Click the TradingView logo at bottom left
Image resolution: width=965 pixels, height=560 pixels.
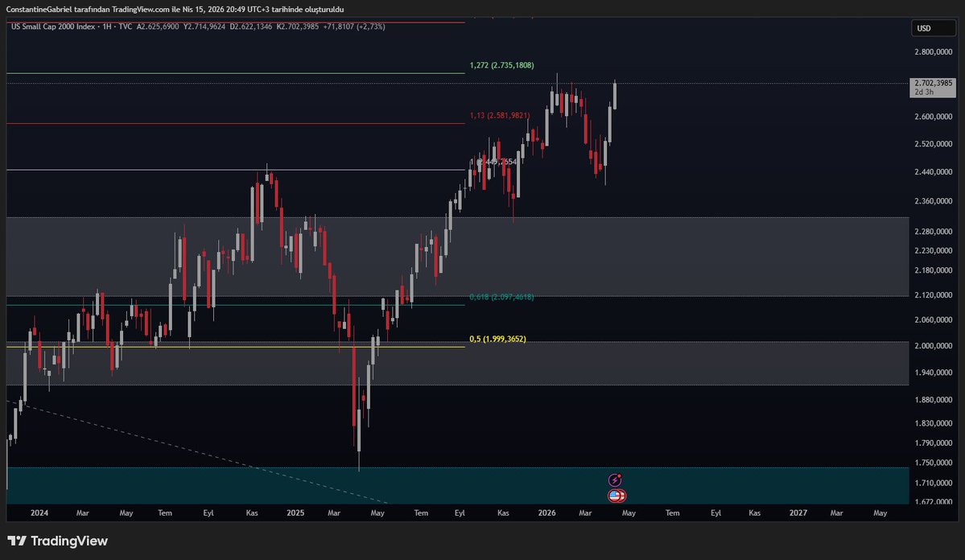tap(57, 541)
